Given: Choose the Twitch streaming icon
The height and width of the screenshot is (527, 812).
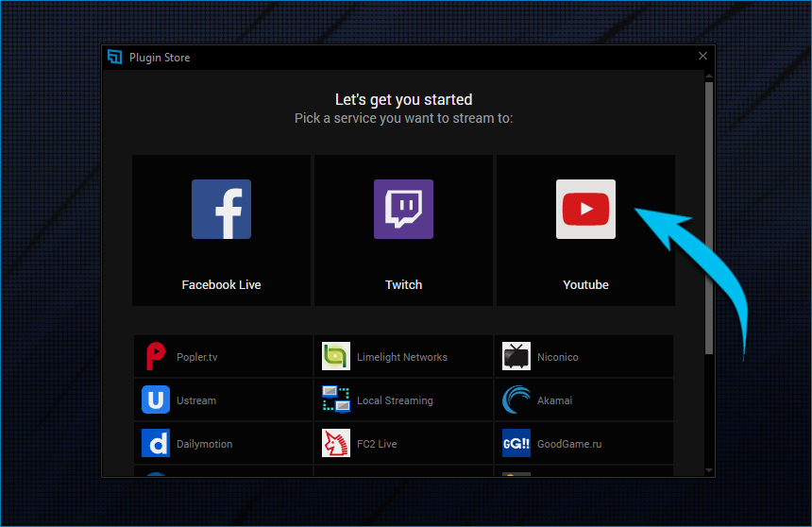Looking at the screenshot, I should click(x=403, y=209).
